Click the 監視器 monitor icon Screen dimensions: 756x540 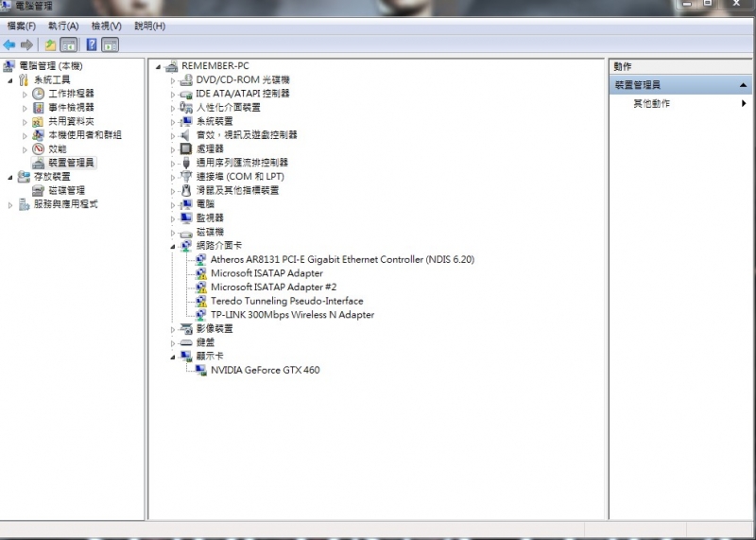186,218
